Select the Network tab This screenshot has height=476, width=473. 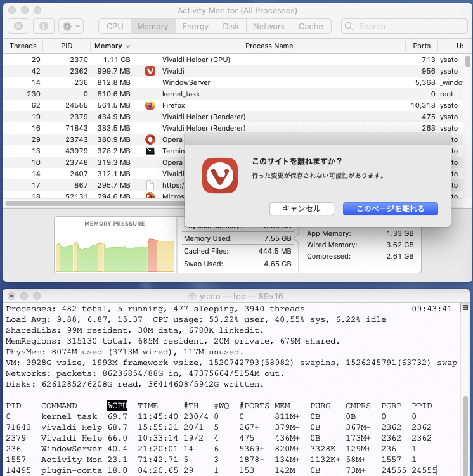point(269,26)
